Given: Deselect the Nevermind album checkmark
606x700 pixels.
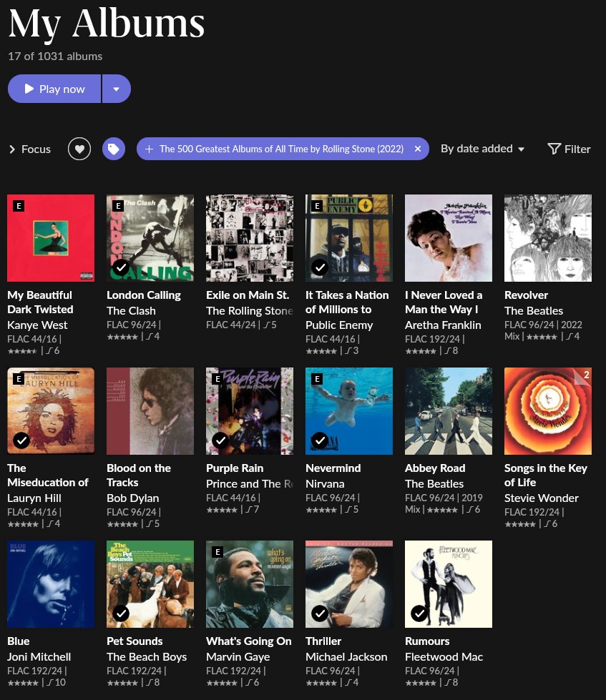Looking at the screenshot, I should coord(320,440).
